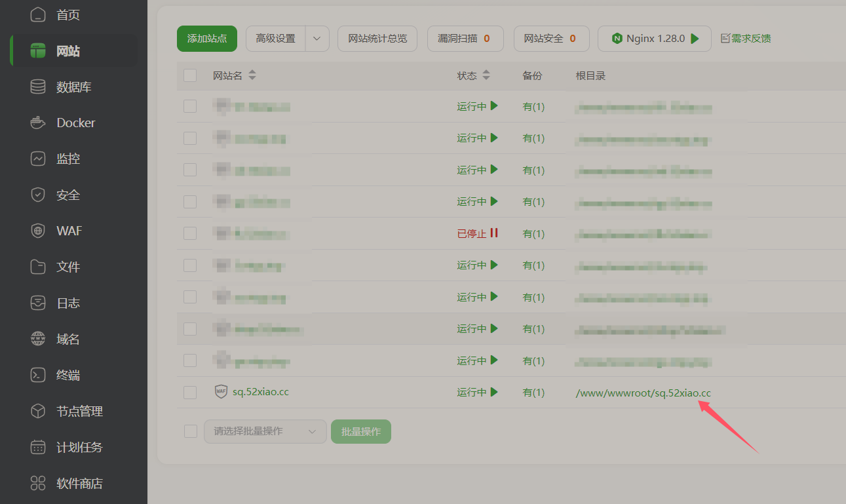Viewport: 846px width, 504px height.
Task: Open the scheduled tasks calendar icon
Action: 38,447
